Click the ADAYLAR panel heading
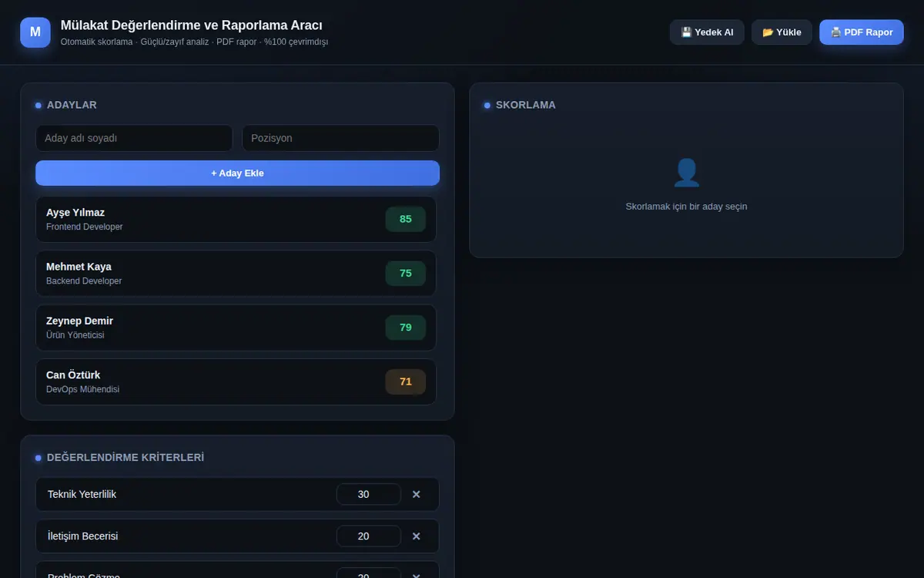 (72, 105)
